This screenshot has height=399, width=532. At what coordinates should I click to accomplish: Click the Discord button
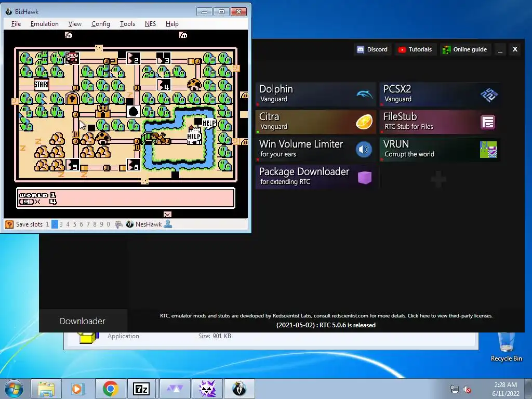[372, 49]
